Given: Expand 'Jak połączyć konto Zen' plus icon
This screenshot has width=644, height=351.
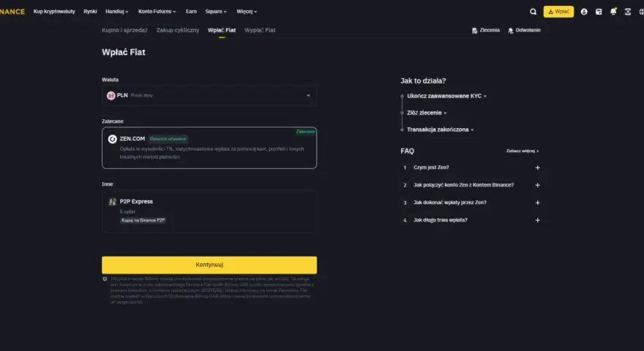Looking at the screenshot, I should (537, 185).
